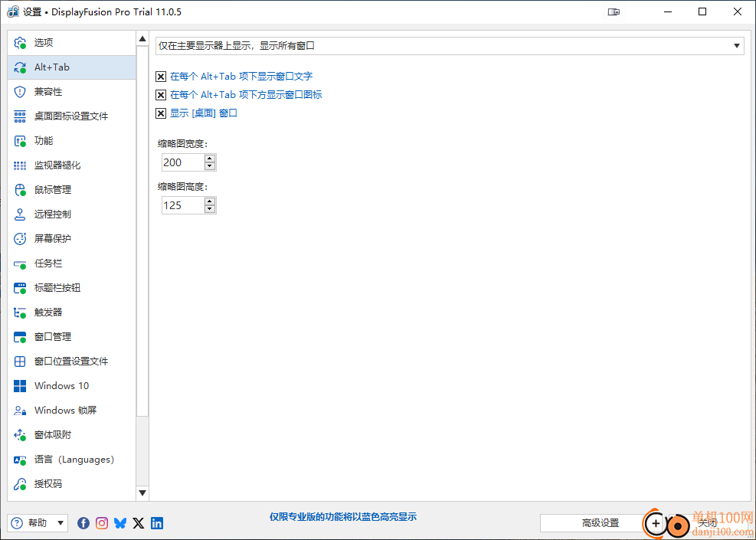Click the 关闭 button
This screenshot has height=540, width=756.
tap(708, 523)
